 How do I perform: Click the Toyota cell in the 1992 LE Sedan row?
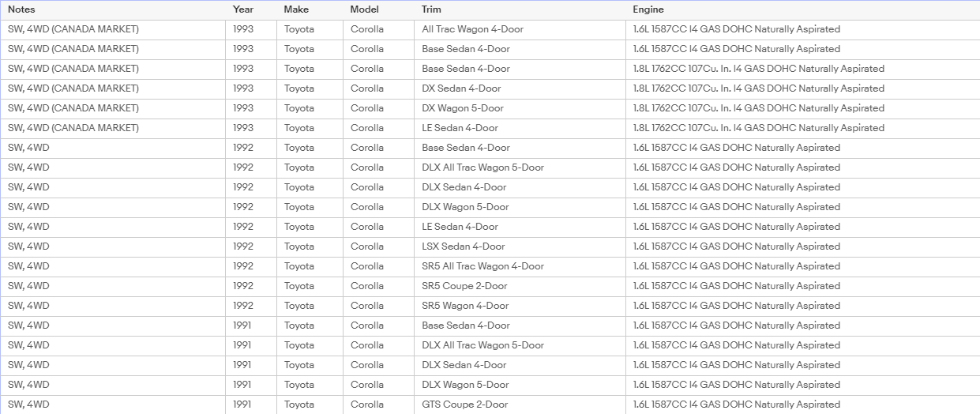click(x=310, y=227)
